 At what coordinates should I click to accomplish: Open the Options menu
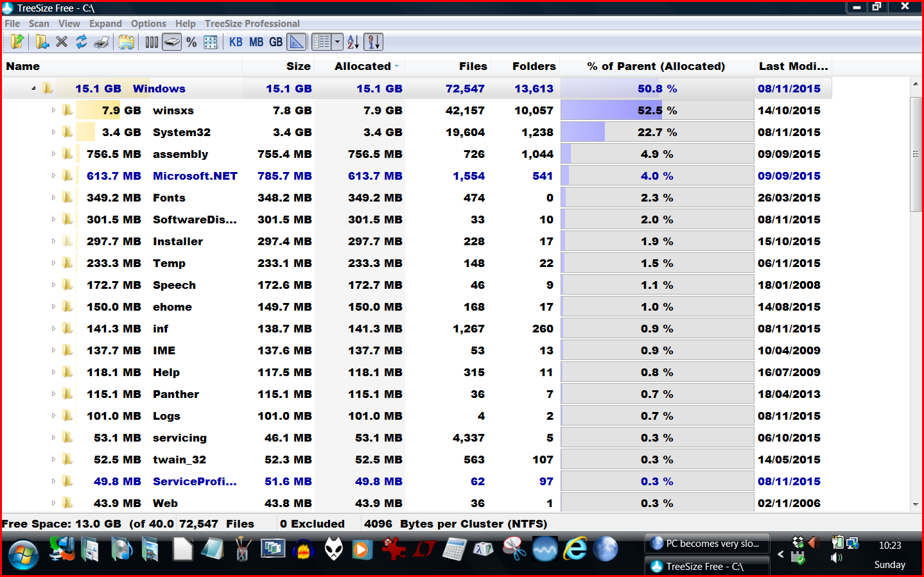point(148,24)
